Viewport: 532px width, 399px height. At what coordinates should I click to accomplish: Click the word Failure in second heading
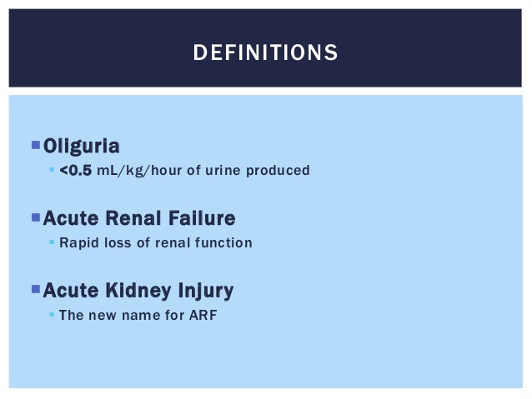pos(202,218)
